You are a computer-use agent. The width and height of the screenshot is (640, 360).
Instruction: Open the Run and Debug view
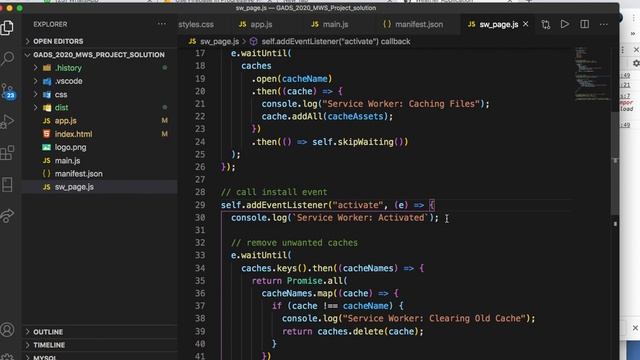pyautogui.click(x=7, y=121)
